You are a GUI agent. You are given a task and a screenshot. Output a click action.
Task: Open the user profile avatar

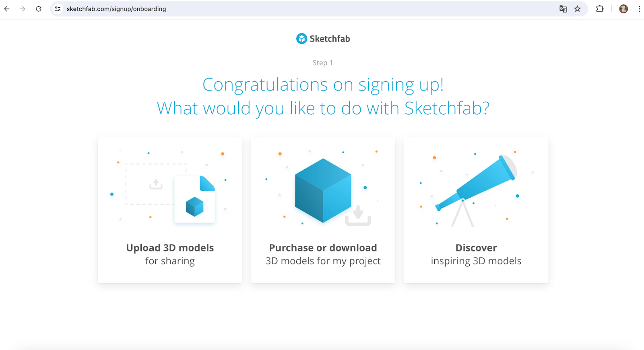[623, 9]
